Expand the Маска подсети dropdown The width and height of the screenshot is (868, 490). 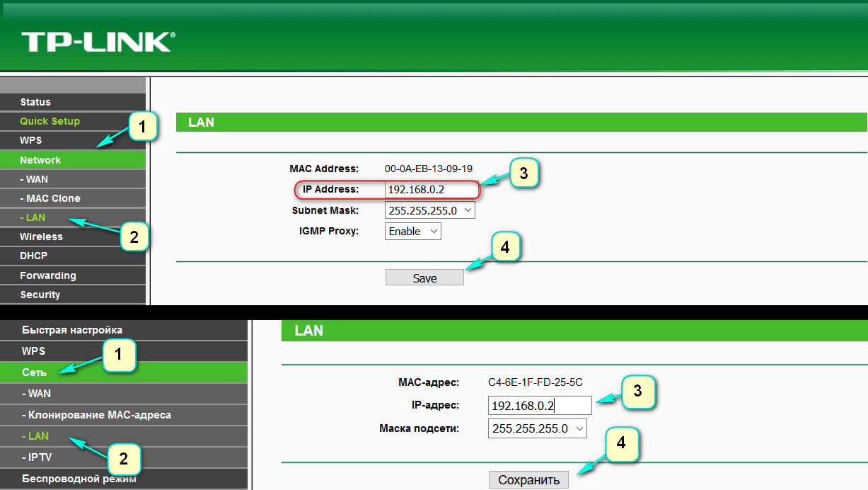[537, 428]
